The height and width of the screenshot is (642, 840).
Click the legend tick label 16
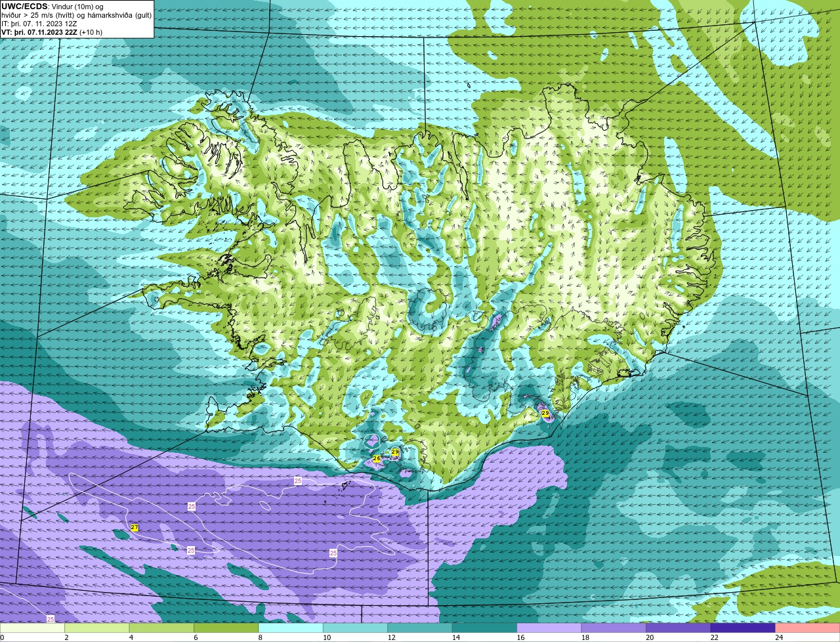tap(521, 637)
